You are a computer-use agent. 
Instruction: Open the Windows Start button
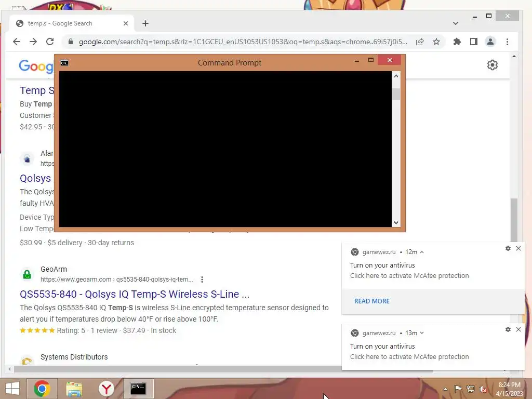pos(12,389)
